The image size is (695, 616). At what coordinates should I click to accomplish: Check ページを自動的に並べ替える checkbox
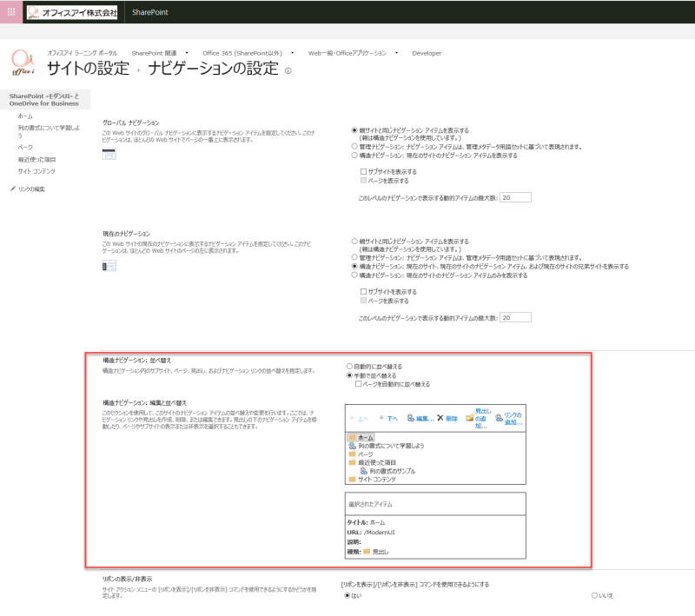pos(358,384)
